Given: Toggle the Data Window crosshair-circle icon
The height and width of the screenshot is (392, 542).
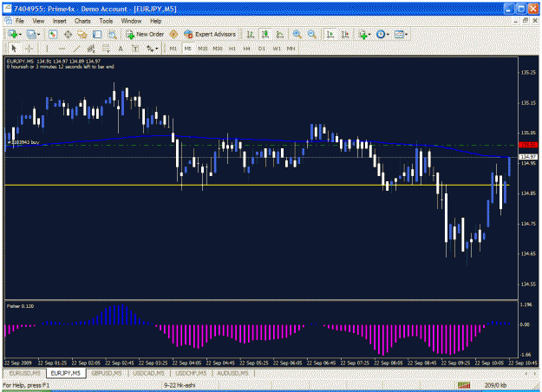Looking at the screenshot, I should pyautogui.click(x=68, y=34).
